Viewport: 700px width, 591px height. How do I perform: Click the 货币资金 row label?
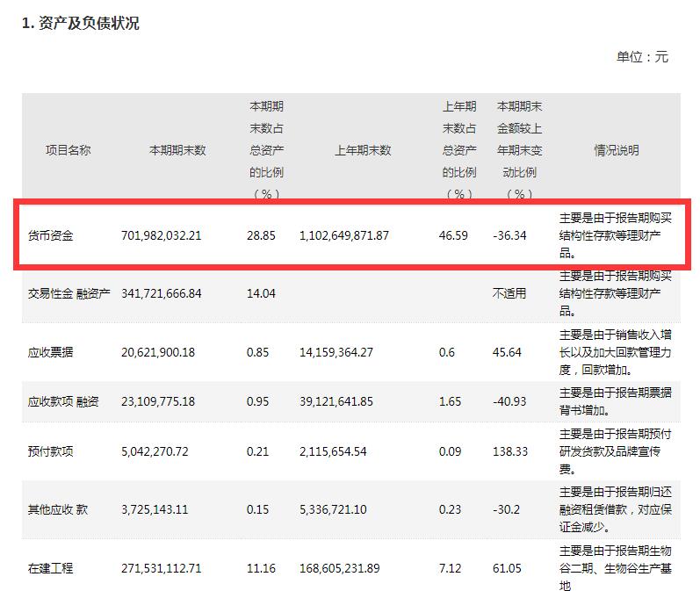pos(51,235)
